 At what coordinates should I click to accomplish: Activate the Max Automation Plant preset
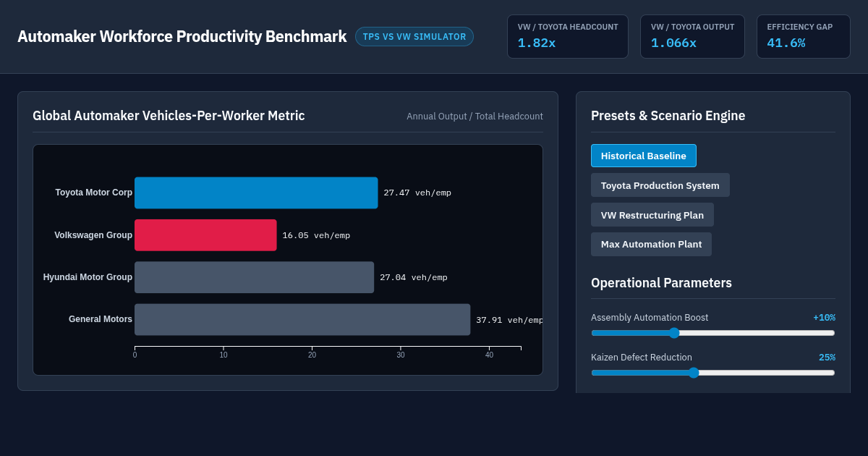pyautogui.click(x=651, y=245)
